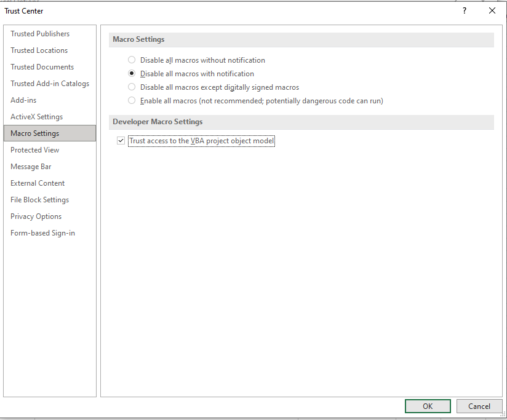Close the Trust Center dialog

tap(492, 10)
